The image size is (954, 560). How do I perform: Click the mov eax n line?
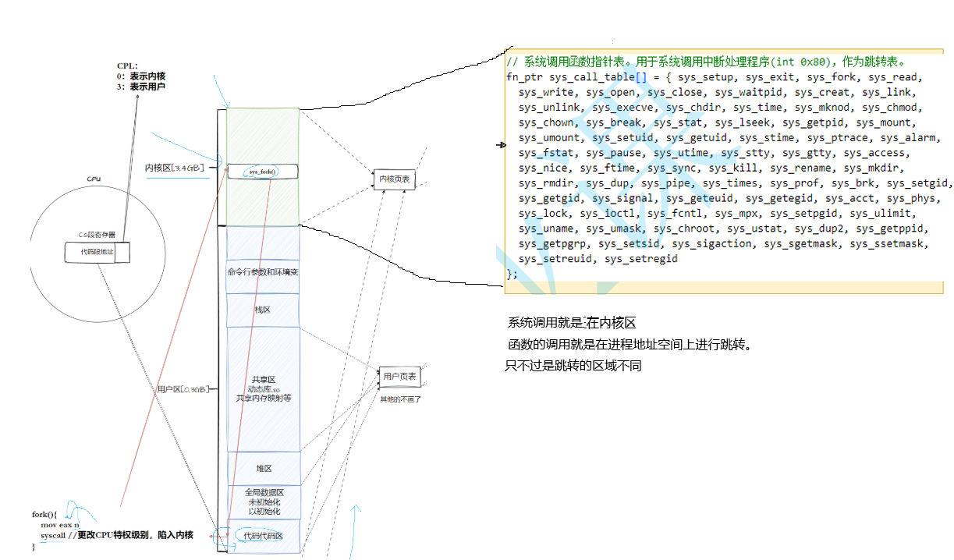click(x=61, y=525)
